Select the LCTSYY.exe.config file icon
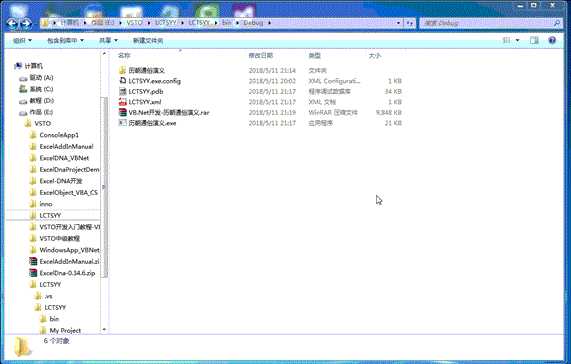The height and width of the screenshot is (364, 571). tap(123, 81)
